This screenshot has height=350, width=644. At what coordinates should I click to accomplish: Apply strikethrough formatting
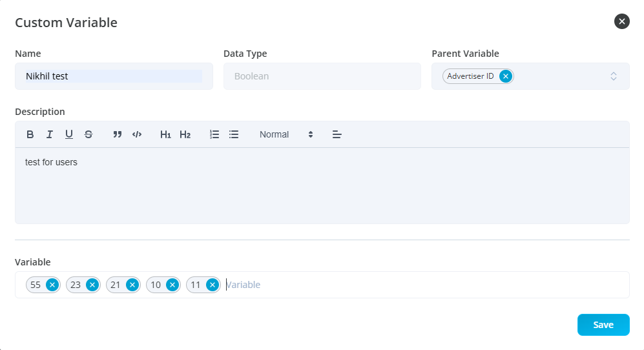88,134
